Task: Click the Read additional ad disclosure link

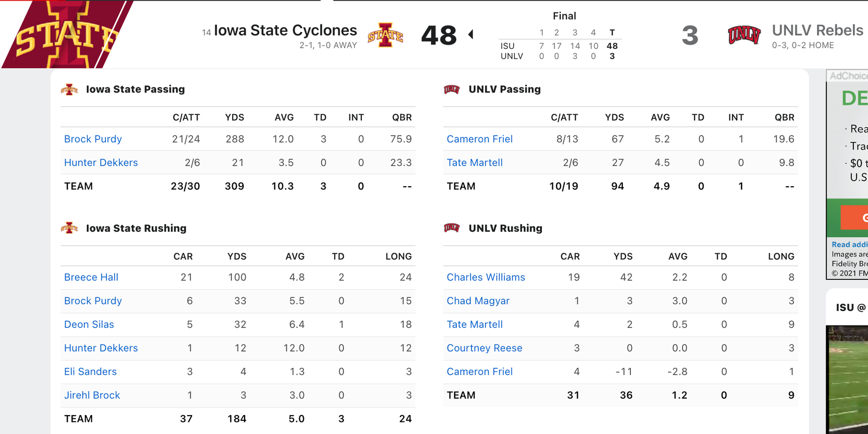Action: click(x=850, y=245)
